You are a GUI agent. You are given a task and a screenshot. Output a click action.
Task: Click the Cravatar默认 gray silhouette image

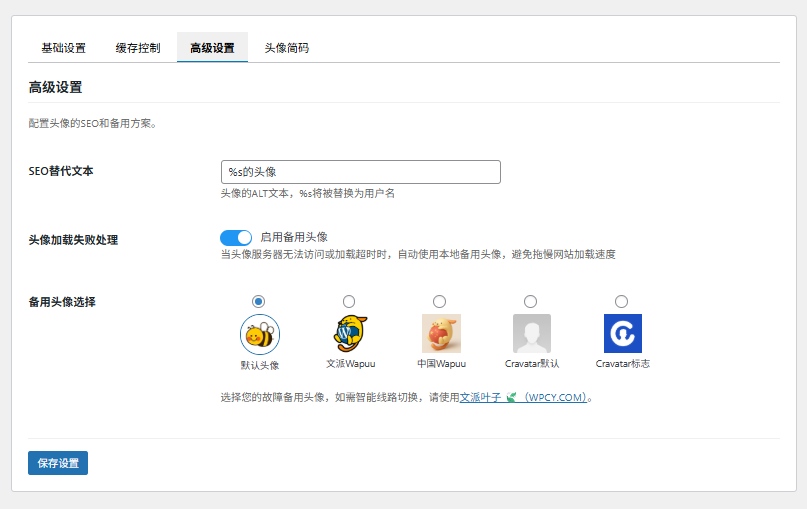[532, 334]
